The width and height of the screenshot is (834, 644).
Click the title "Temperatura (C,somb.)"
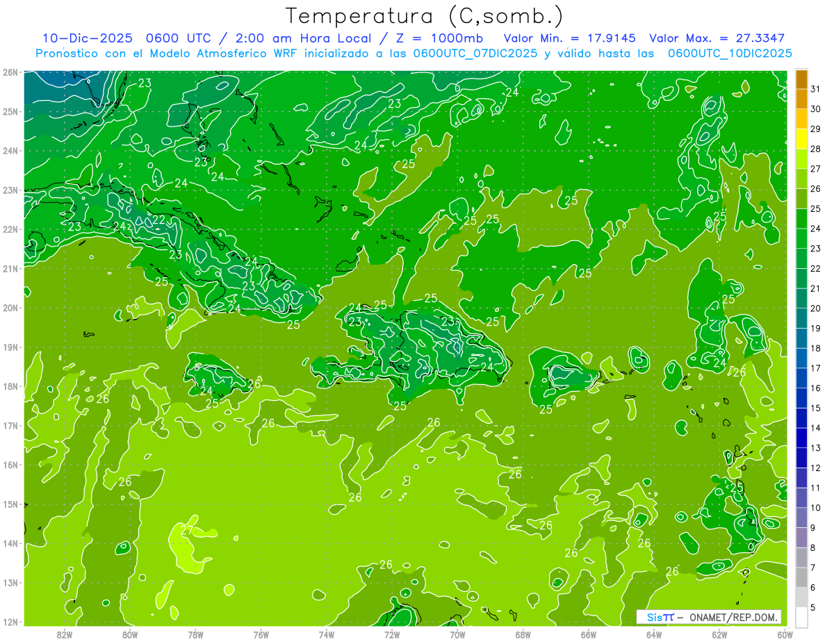425,16
